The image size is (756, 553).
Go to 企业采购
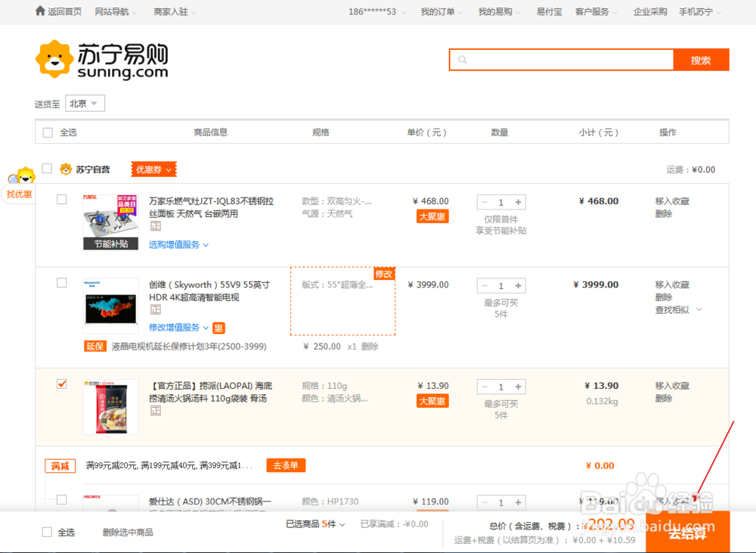click(x=650, y=11)
